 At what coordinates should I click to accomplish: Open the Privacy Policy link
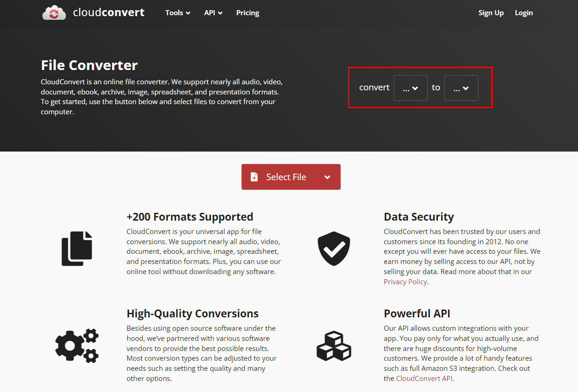pos(405,281)
